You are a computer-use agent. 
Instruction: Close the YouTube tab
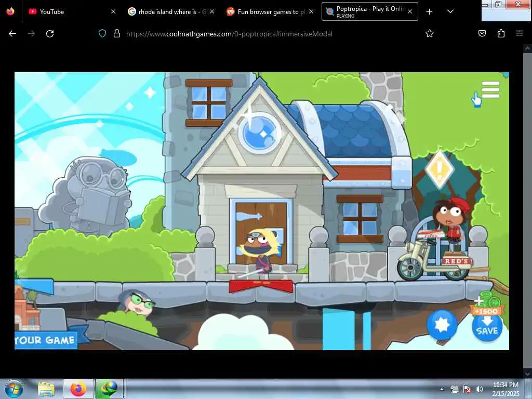pyautogui.click(x=113, y=11)
